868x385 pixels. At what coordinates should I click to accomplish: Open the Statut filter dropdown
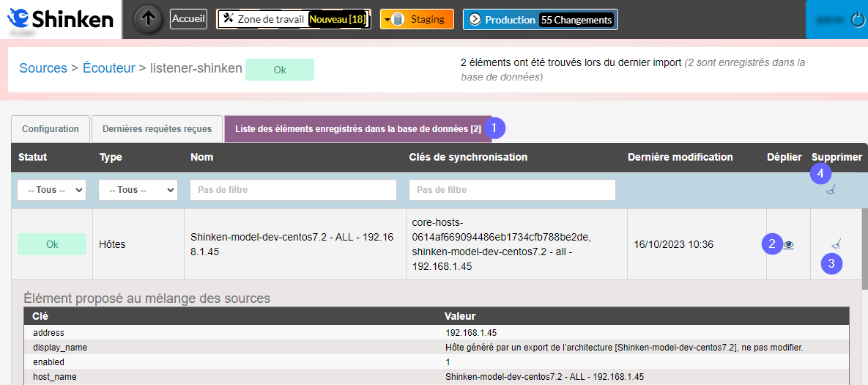51,190
